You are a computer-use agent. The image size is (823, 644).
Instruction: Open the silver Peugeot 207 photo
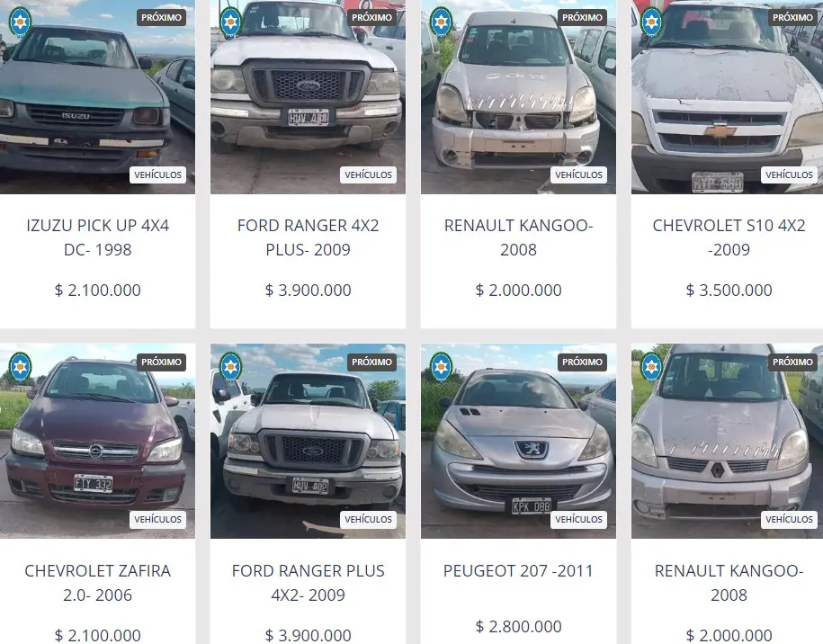pos(518,441)
